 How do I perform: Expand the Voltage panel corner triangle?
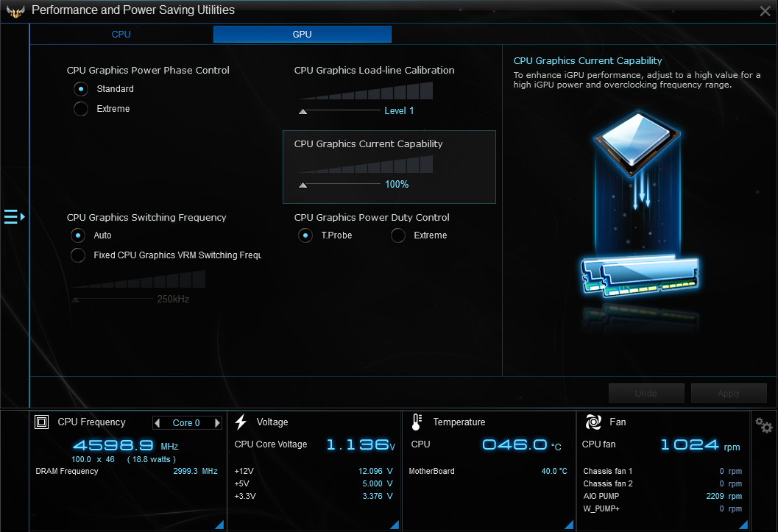395,525
